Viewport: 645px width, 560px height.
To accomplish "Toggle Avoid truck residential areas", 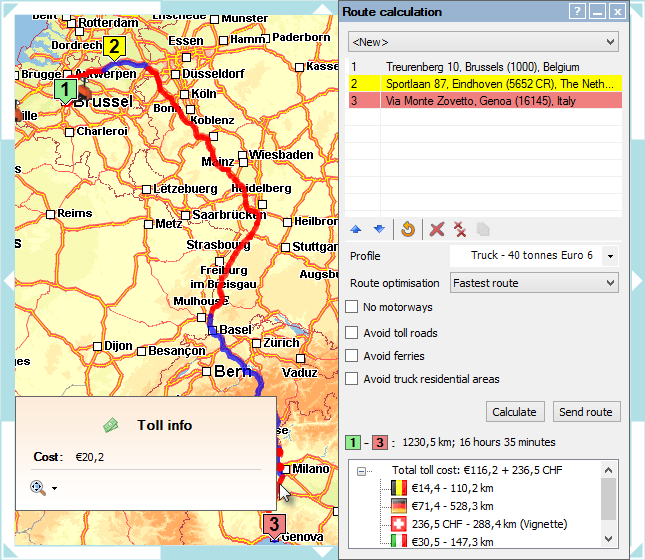I will 352,379.
